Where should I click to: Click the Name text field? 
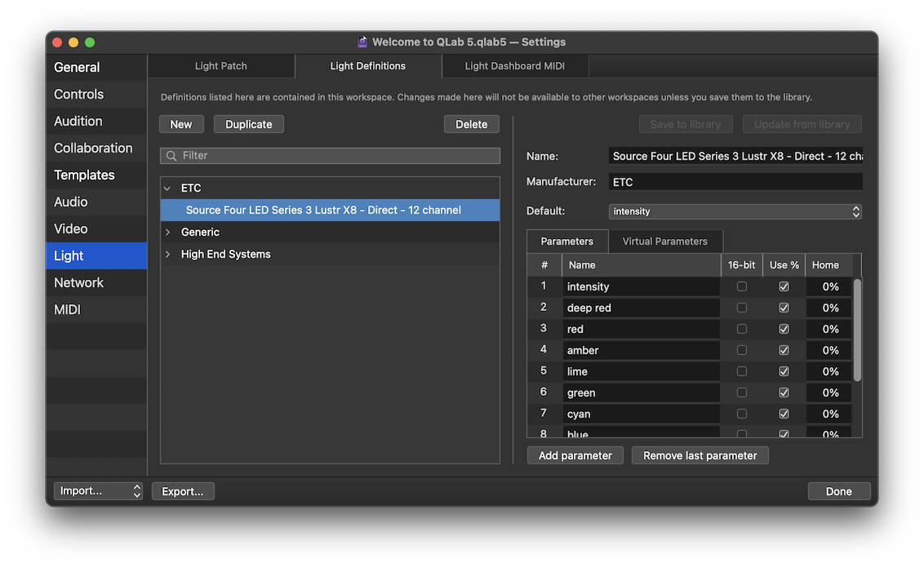pyautogui.click(x=735, y=156)
